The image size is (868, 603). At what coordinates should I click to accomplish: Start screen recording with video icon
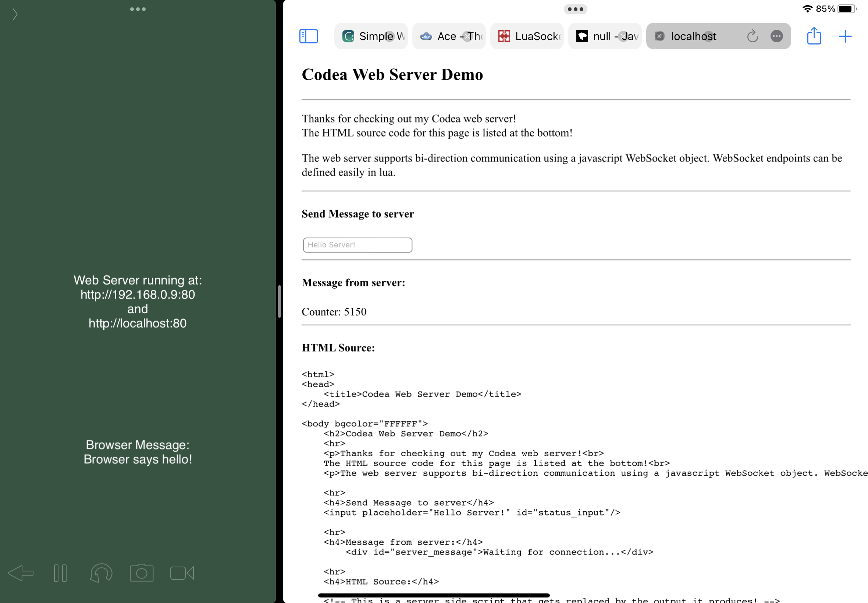182,573
